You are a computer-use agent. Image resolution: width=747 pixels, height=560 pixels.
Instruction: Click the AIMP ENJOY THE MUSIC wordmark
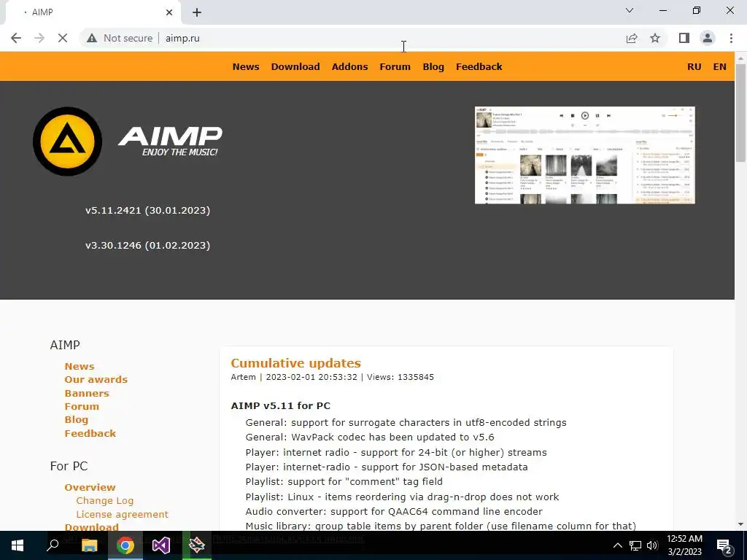tap(170, 141)
